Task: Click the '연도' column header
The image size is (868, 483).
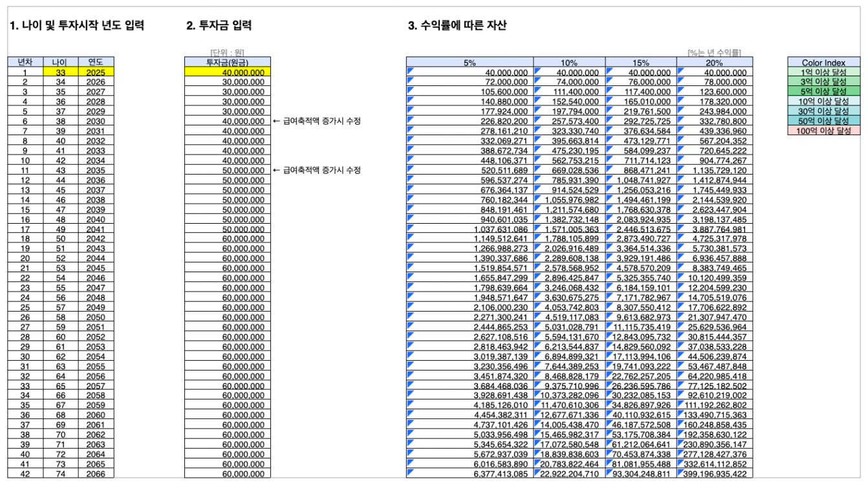Action: (94, 63)
